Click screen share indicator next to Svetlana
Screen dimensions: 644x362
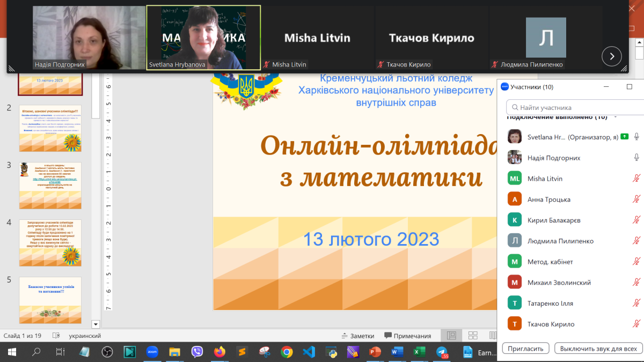pyautogui.click(x=624, y=137)
